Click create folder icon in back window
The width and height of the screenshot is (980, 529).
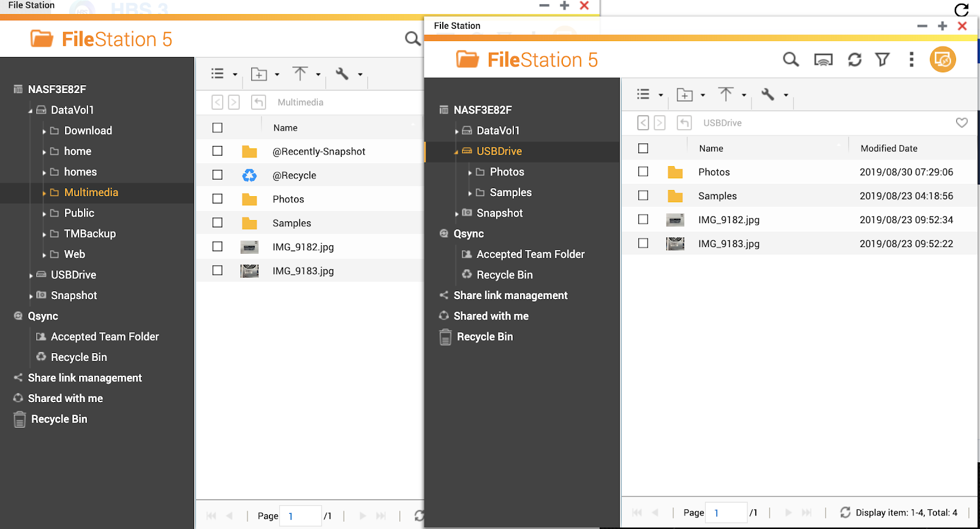(x=259, y=74)
